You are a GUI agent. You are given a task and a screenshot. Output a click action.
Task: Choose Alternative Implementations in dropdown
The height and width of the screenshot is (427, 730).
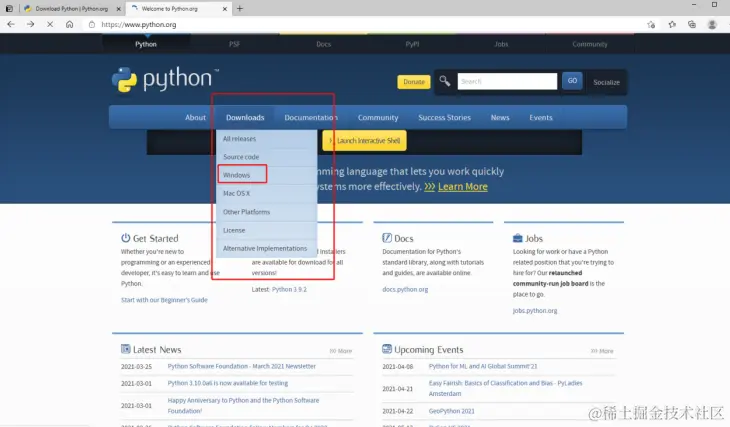[x=266, y=248]
